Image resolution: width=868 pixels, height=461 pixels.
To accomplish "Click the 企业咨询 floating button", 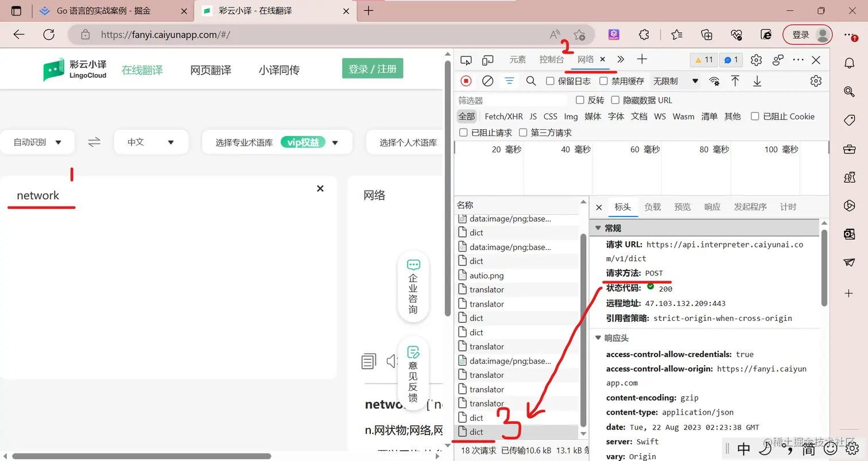I will (x=413, y=286).
